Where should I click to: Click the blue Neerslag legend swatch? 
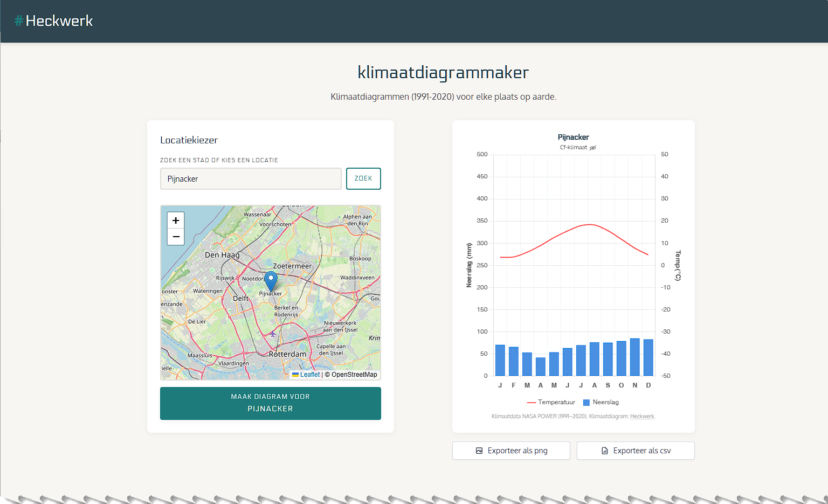tap(586, 402)
